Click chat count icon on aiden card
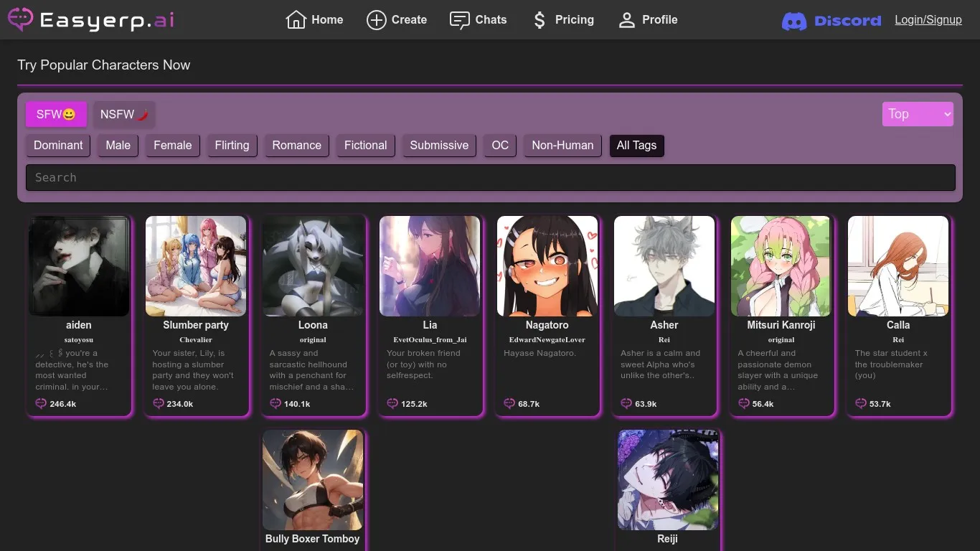 (41, 404)
